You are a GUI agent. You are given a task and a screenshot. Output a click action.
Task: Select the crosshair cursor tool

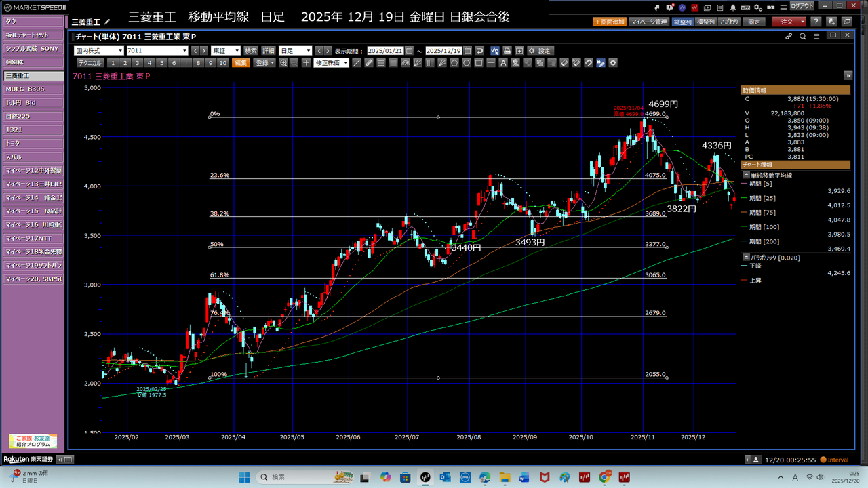click(307, 63)
